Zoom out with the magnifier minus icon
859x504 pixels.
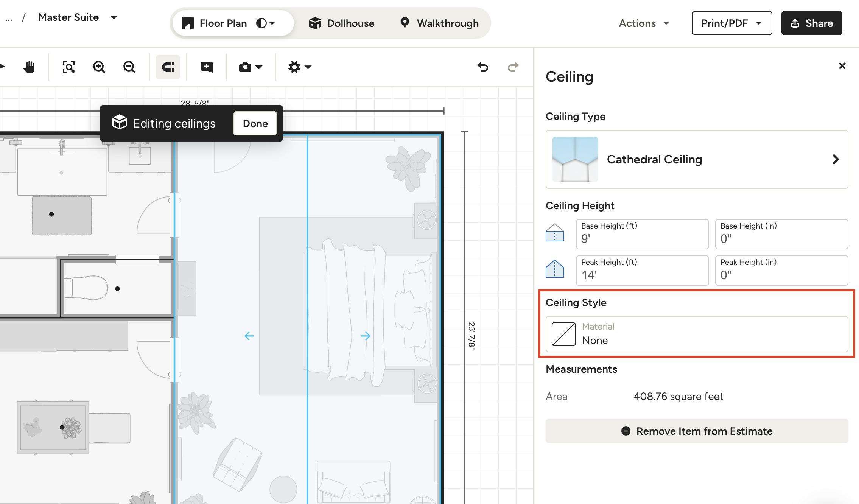(x=129, y=67)
